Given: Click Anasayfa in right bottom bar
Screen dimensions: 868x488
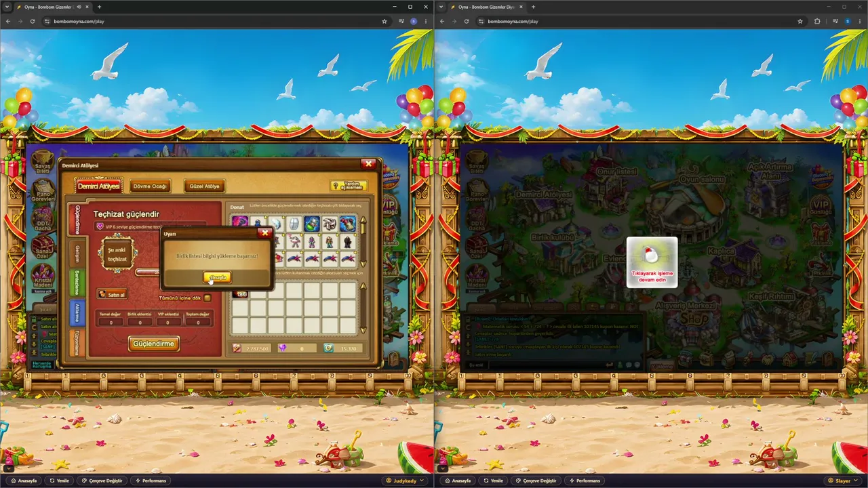Looking at the screenshot, I should pos(458,481).
